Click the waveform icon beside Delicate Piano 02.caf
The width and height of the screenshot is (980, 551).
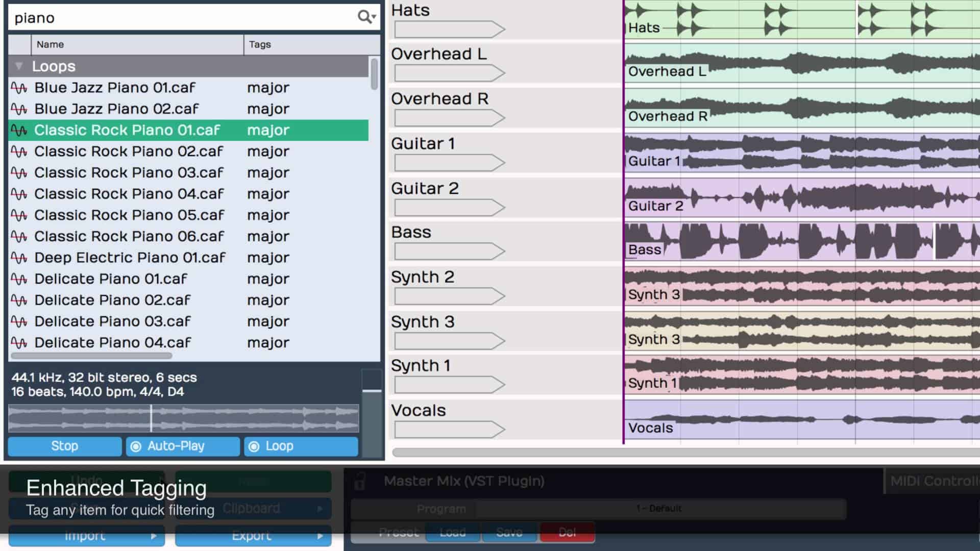point(18,300)
